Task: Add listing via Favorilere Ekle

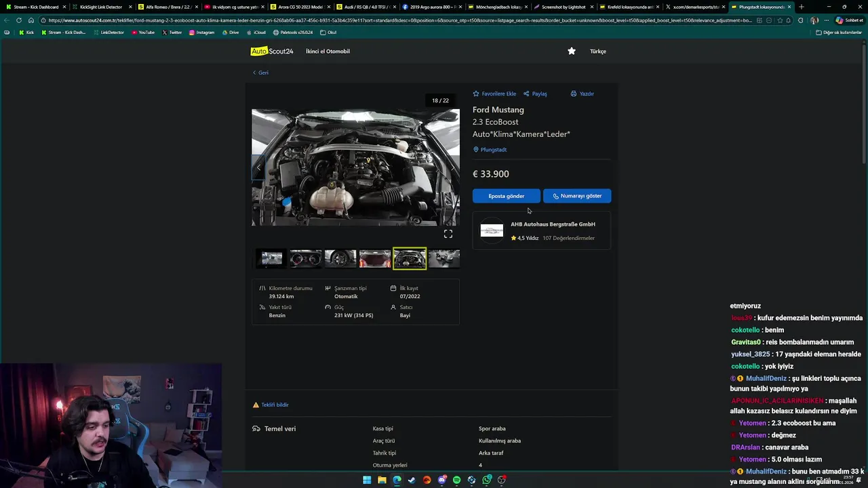Action: click(494, 94)
